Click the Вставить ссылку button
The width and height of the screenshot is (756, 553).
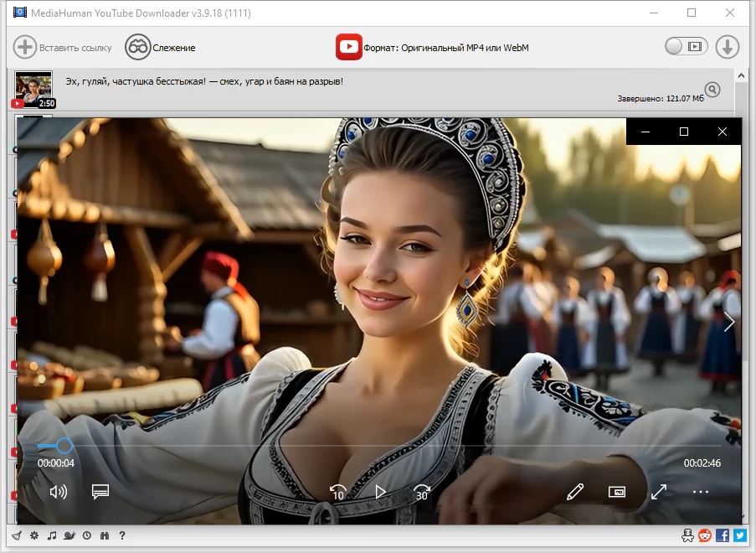(63, 48)
